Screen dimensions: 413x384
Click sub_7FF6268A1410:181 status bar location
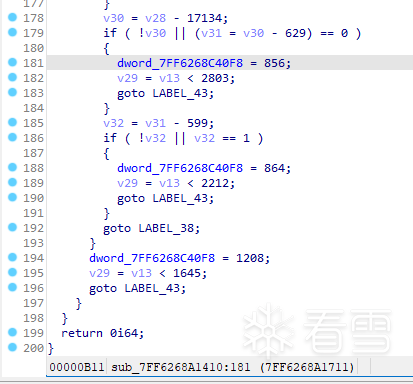[180, 367]
